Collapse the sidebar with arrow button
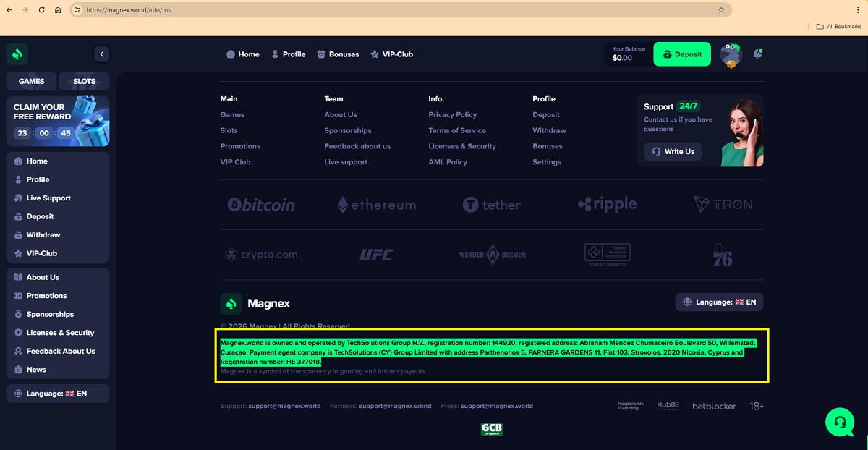The width and height of the screenshot is (868, 450). (x=102, y=54)
